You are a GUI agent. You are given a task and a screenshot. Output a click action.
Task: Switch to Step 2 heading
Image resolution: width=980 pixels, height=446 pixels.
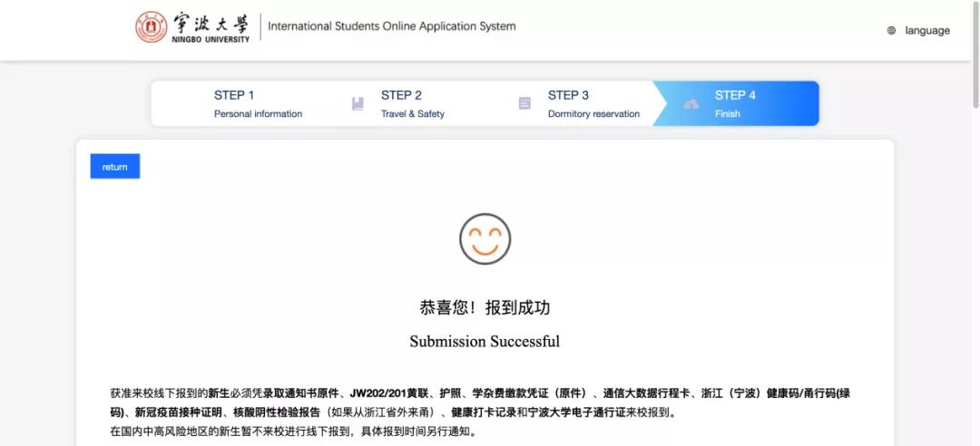(401, 95)
